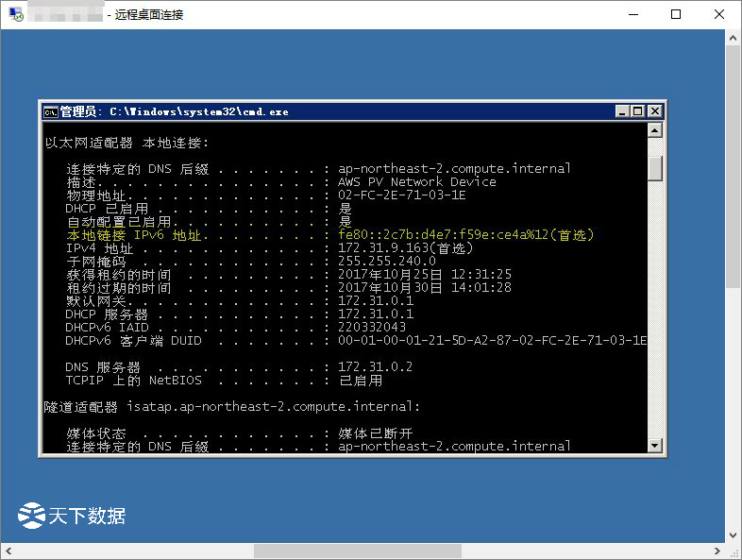Click the horizontal scrollbar right arrow
742x560 pixels.
718,551
